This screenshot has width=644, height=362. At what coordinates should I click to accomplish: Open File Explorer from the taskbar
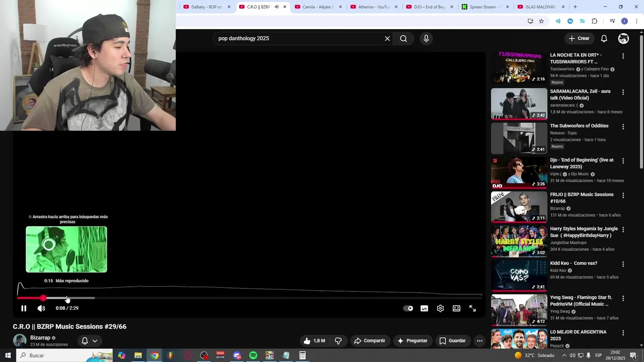click(138, 355)
